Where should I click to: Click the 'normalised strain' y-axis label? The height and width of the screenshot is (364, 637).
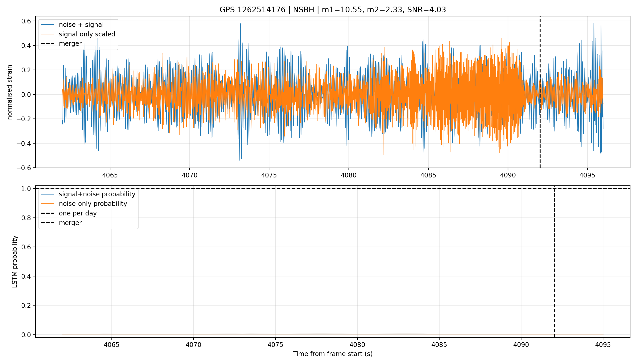(10, 92)
